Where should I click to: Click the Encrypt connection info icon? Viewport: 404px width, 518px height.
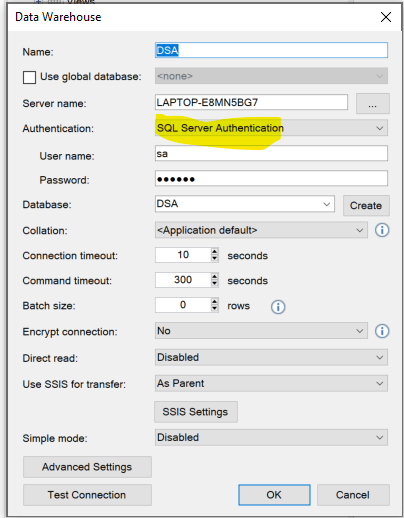click(x=382, y=331)
